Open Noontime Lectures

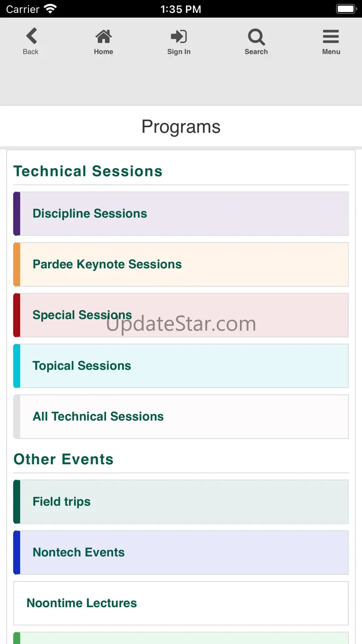[x=82, y=603]
